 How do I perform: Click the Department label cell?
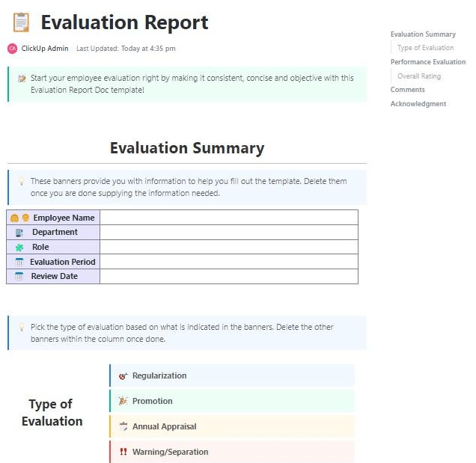click(53, 233)
